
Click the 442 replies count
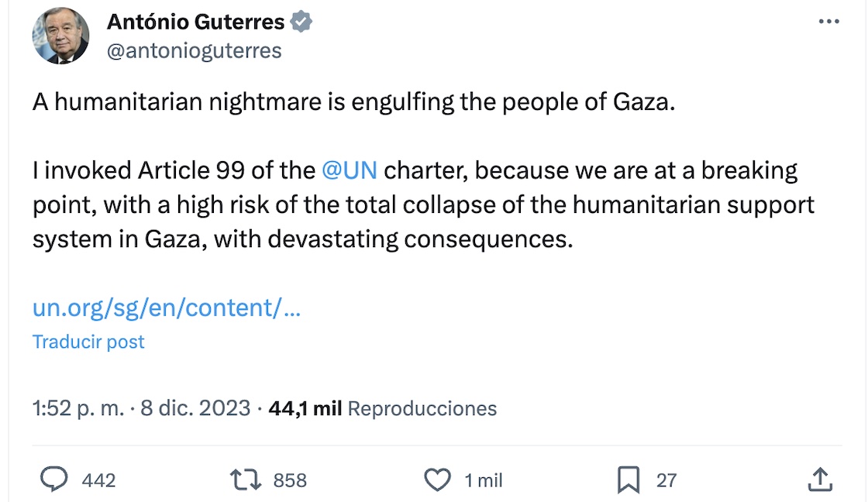(98, 480)
